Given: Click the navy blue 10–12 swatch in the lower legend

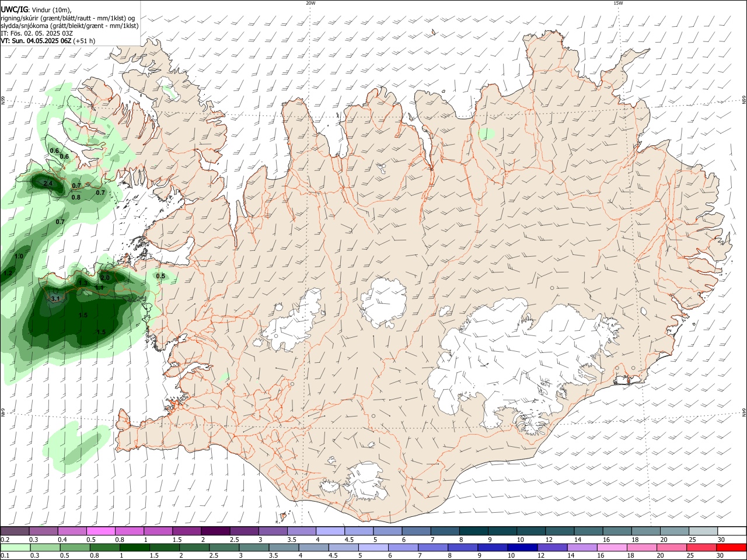Looking at the screenshot, I should [522, 548].
